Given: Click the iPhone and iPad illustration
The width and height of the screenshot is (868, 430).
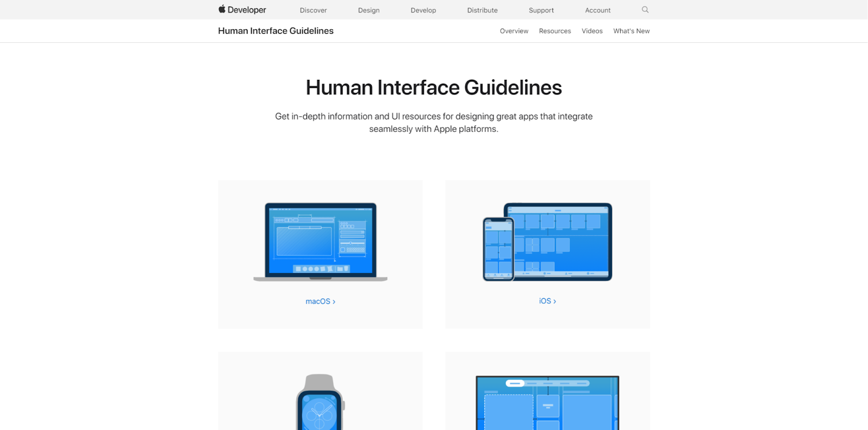Looking at the screenshot, I should pyautogui.click(x=547, y=242).
